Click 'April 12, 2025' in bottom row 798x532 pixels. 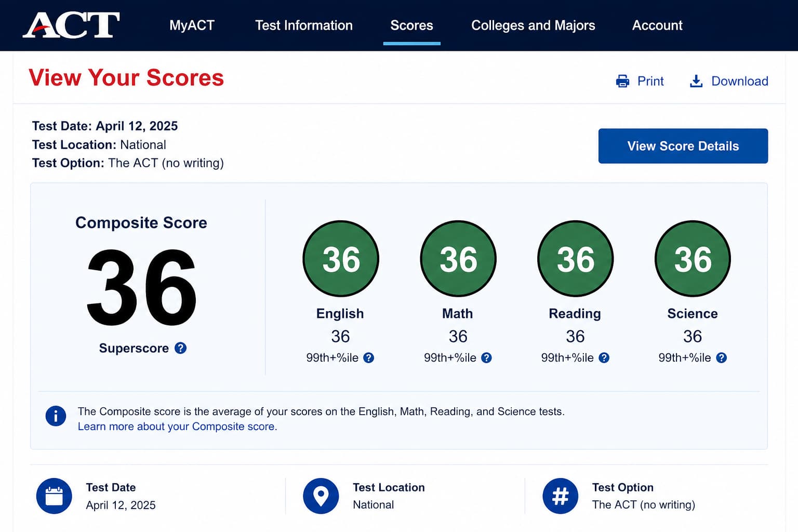(121, 505)
